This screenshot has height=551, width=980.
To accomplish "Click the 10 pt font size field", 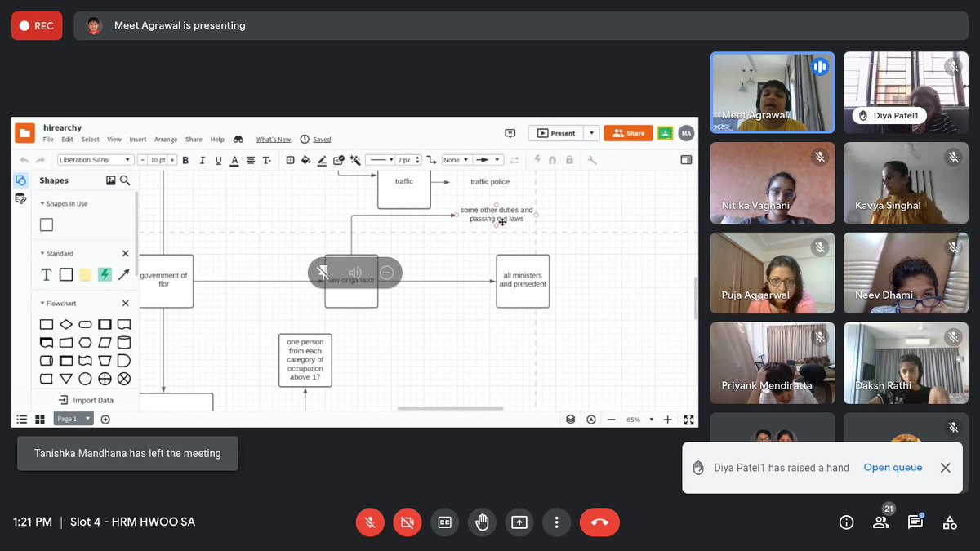I will click(x=158, y=160).
